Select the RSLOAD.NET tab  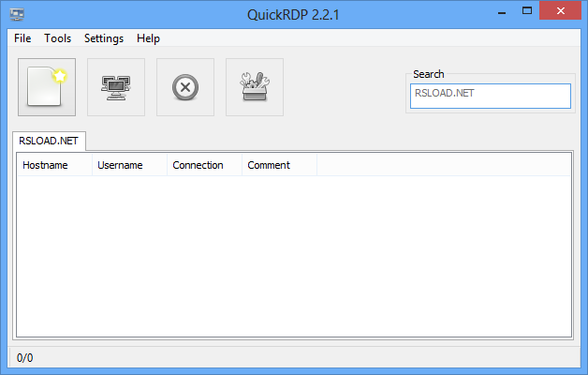click(49, 141)
